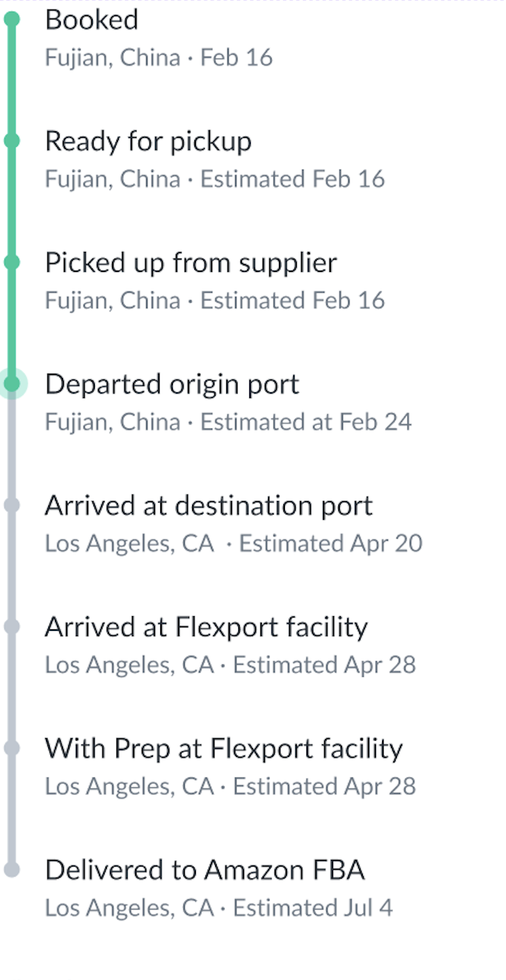Click the Picked up from supplier marker
This screenshot has width=506, height=980.
(x=11, y=262)
